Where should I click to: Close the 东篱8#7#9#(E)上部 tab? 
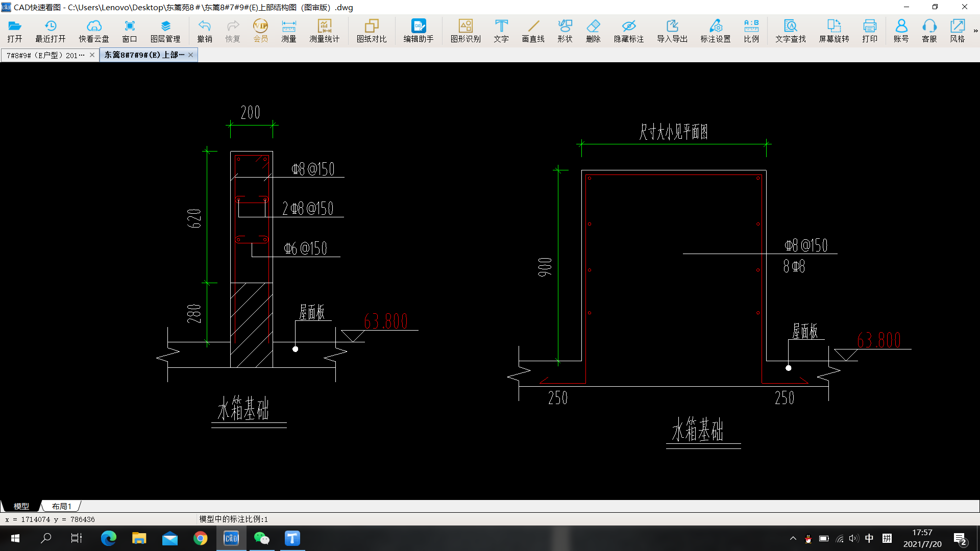click(x=190, y=55)
